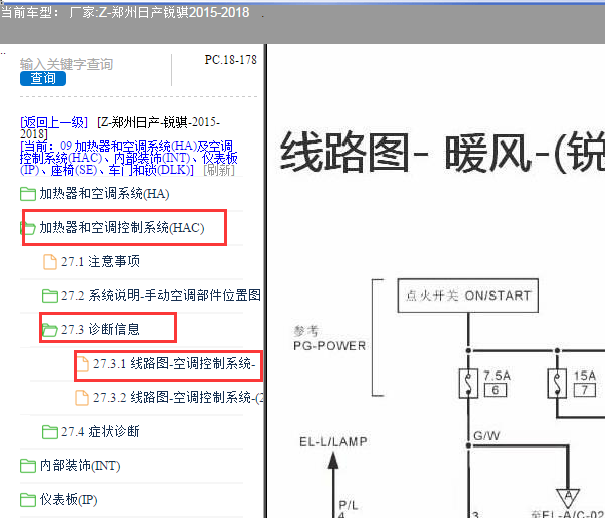Select 加热器和空调控制系统(HAC) tree entry

coord(122,228)
